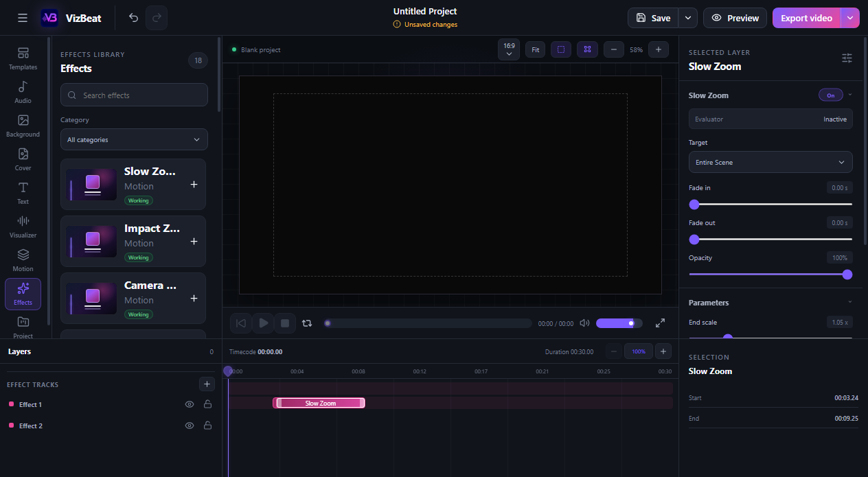This screenshot has width=868, height=477.
Task: Open the layer settings sliders icon
Action: pos(847,58)
